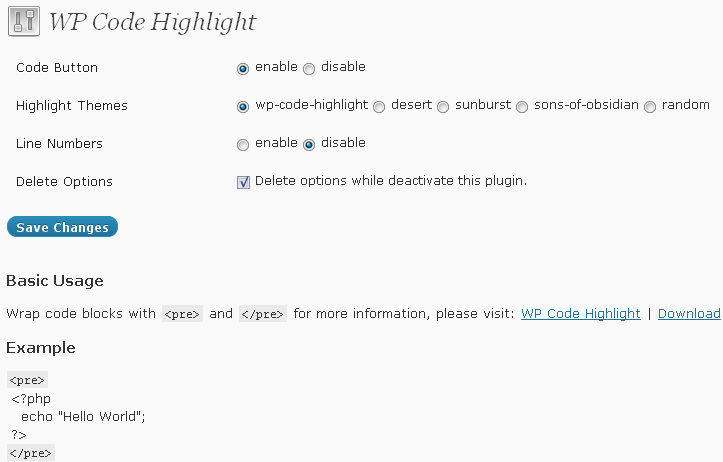The width and height of the screenshot is (723, 462).
Task: Pick the sunburst highlight theme
Action: [x=443, y=107]
